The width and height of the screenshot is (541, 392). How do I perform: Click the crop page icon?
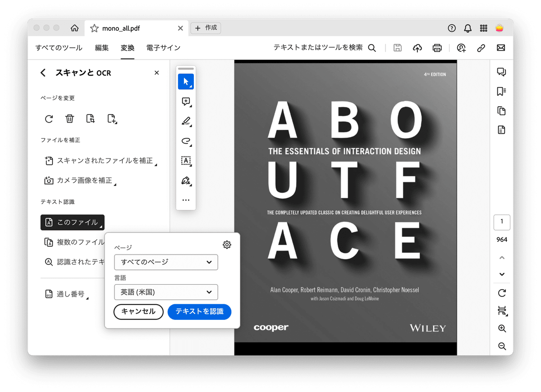point(90,119)
